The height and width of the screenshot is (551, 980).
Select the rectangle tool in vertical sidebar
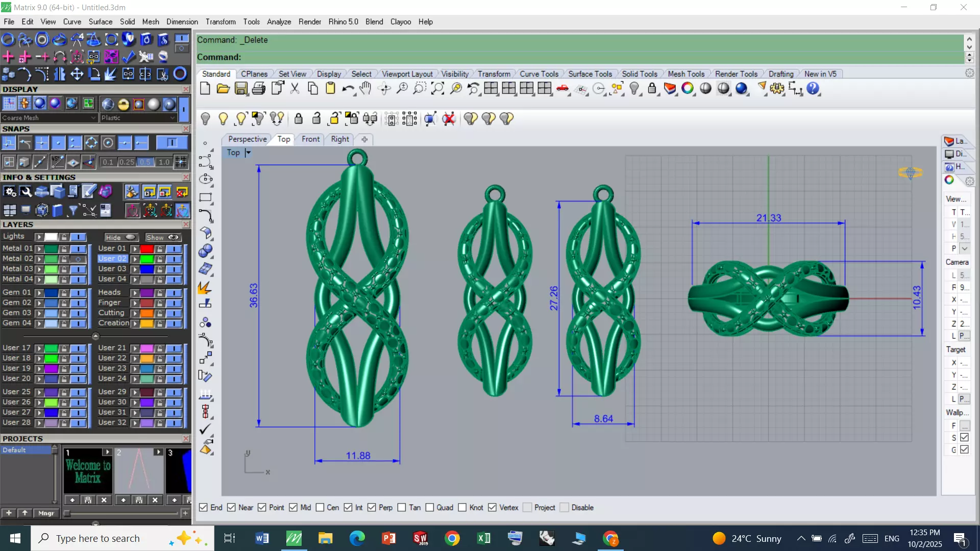206,198
